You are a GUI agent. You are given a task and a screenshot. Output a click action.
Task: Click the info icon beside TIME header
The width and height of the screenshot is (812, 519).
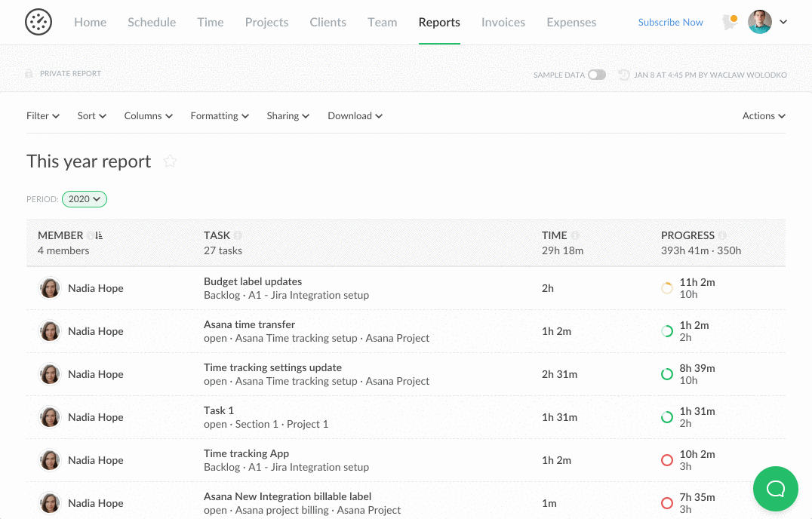click(x=575, y=235)
